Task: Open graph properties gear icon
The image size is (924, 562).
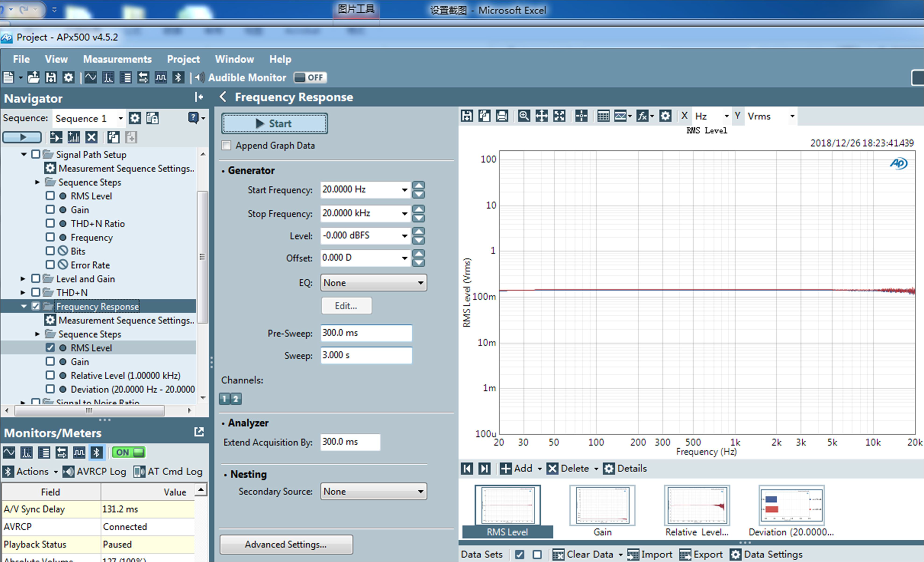Action: point(665,116)
